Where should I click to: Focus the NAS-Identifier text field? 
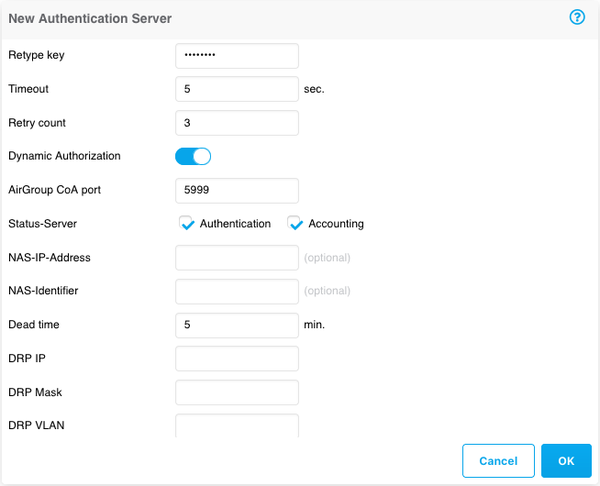[237, 291]
